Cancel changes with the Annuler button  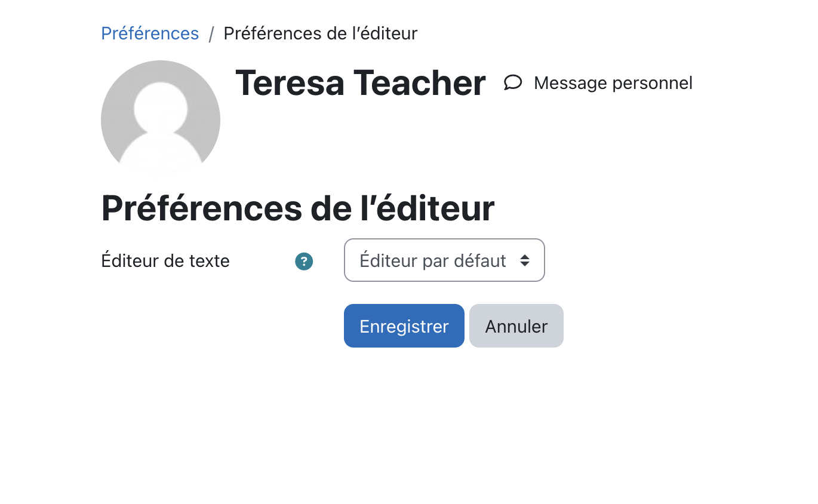click(516, 326)
